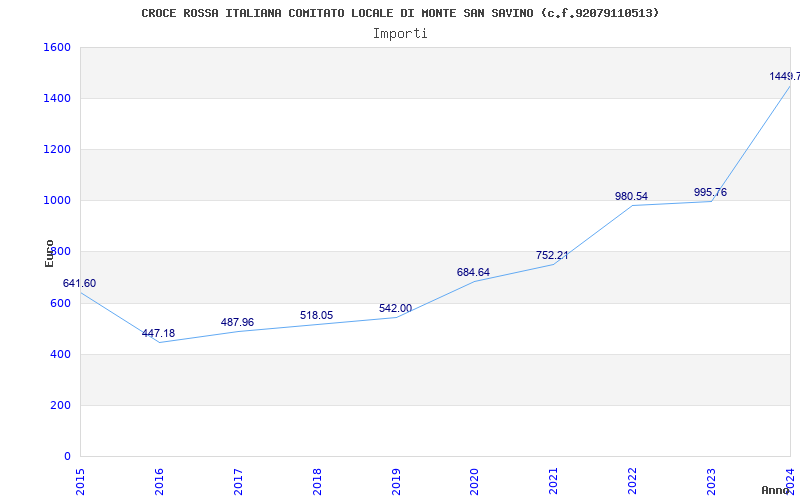This screenshot has width=800, height=500.
Task: Click x-axis year 2019
Action: (x=396, y=482)
